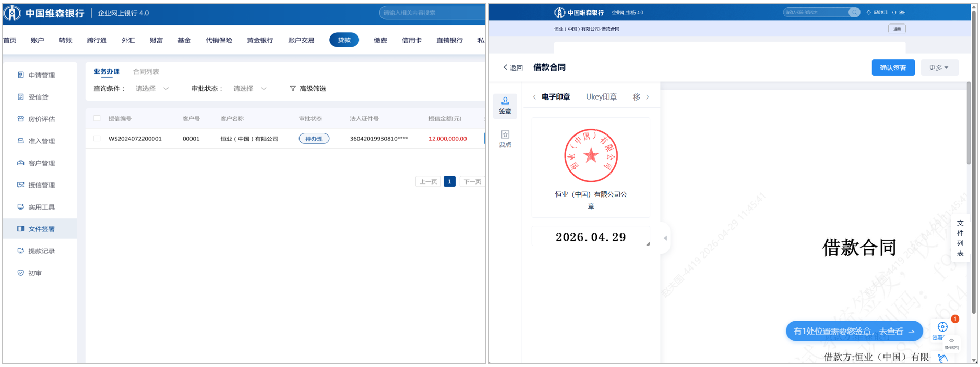Click the 操作指引 eye icon
This screenshot has height=367, width=980.
(x=951, y=341)
